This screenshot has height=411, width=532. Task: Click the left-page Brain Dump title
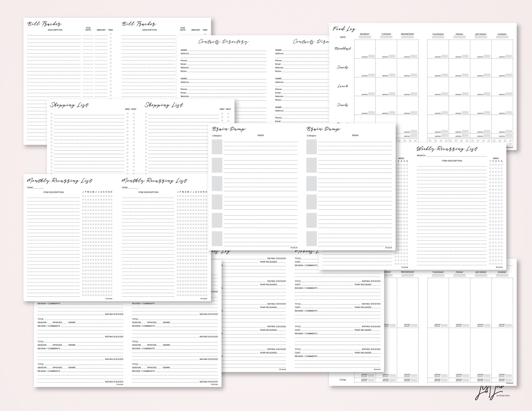tap(229, 129)
